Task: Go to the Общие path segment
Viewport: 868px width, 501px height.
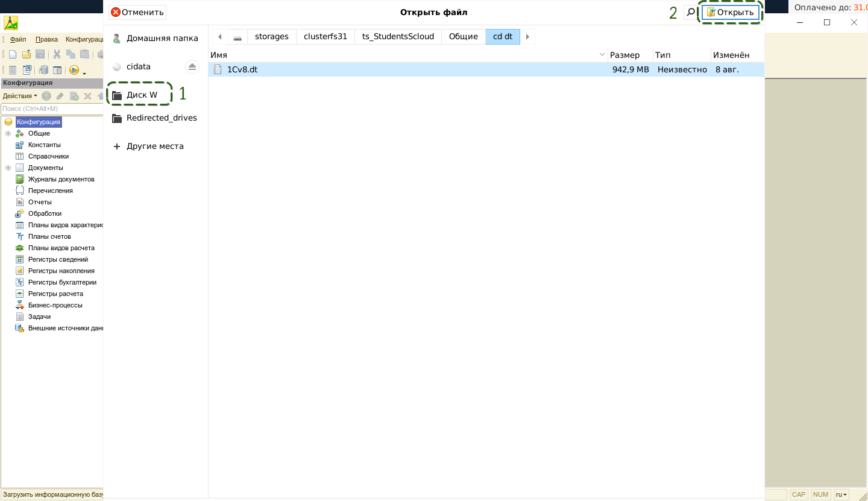Action: click(464, 37)
